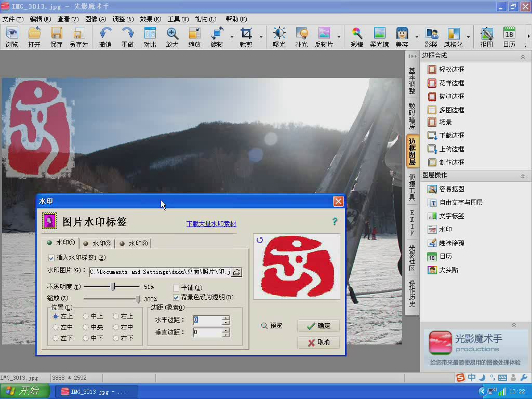Click the 打开 open file icon
This screenshot has height=399, width=532.
tap(34, 37)
